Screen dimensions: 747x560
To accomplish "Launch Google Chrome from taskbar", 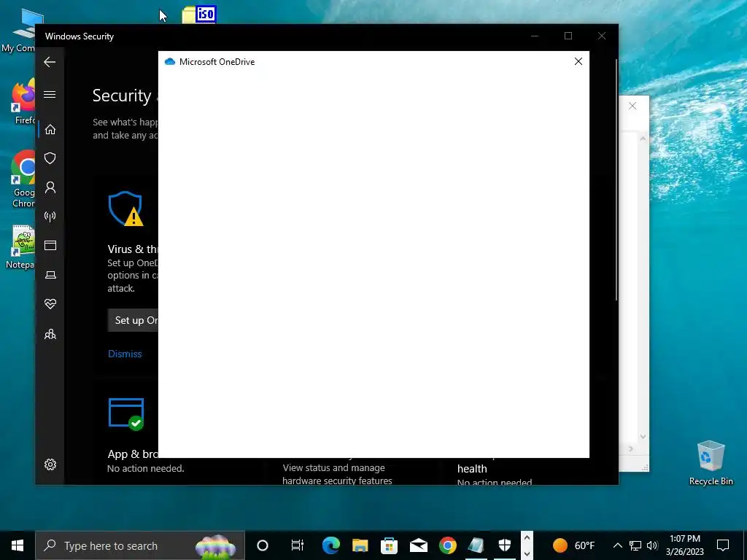I will (x=447, y=545).
